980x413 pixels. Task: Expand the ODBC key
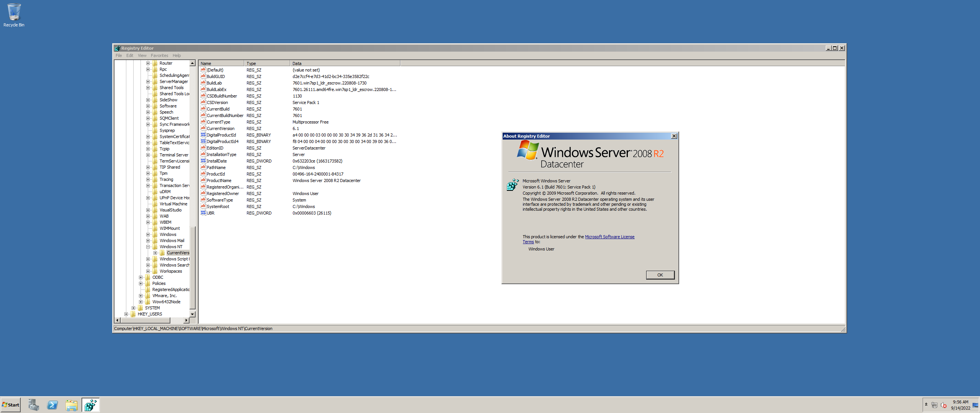(x=140, y=277)
